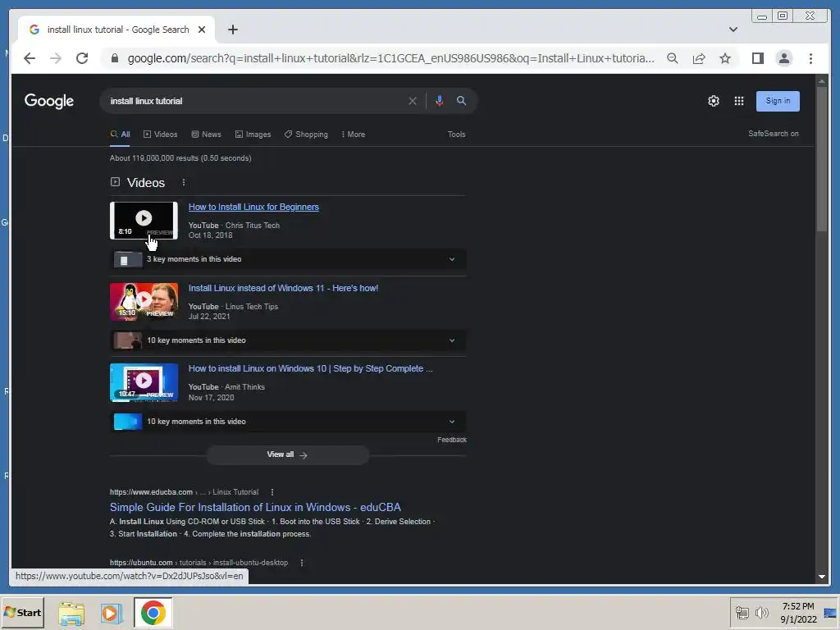This screenshot has height=630, width=840.
Task: Play the Amit Thinks video thumbnail
Action: click(x=144, y=382)
